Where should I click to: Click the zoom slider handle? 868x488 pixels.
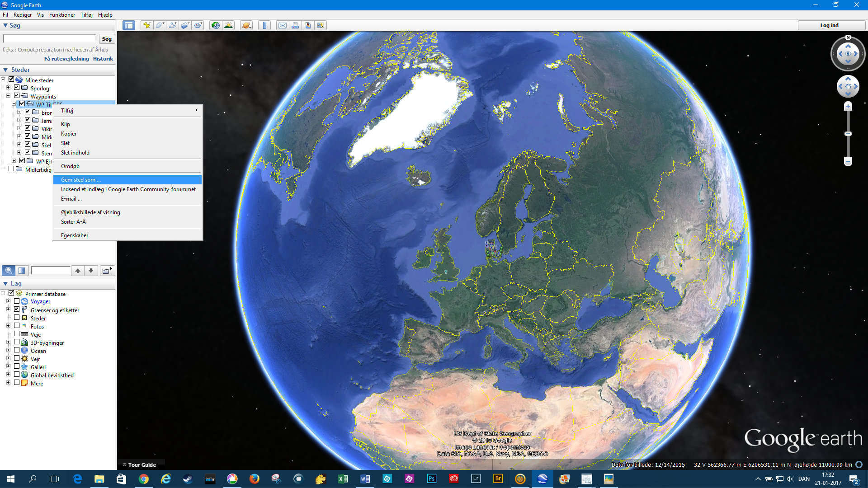848,134
